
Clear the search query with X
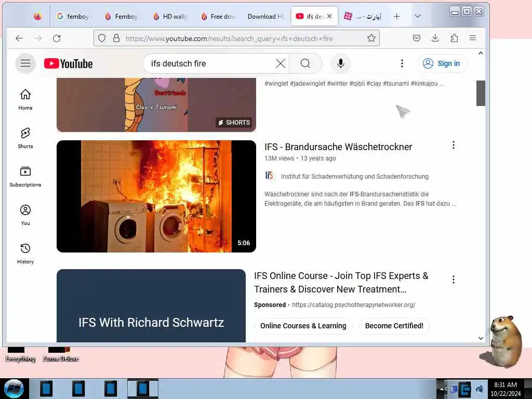pyautogui.click(x=280, y=63)
